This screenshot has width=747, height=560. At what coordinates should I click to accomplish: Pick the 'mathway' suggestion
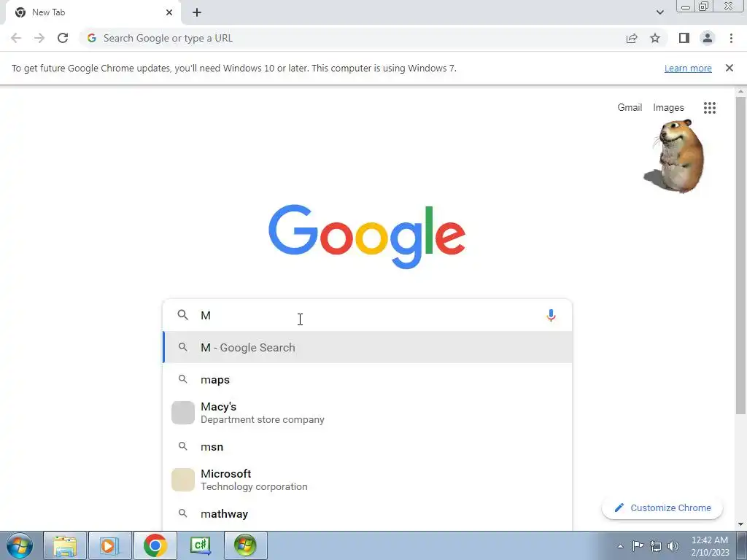click(x=368, y=514)
